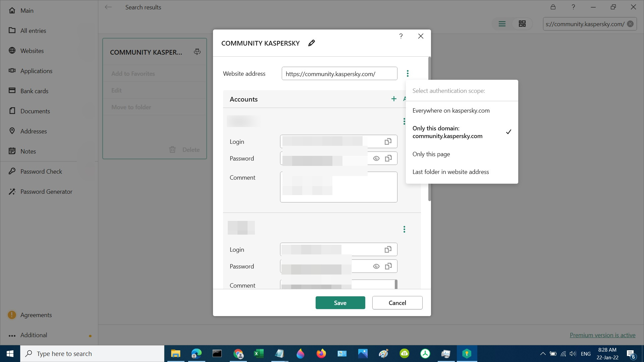Image resolution: width=644 pixels, height=362 pixels.
Task: Open Windows Start menu
Action: pos(10,354)
